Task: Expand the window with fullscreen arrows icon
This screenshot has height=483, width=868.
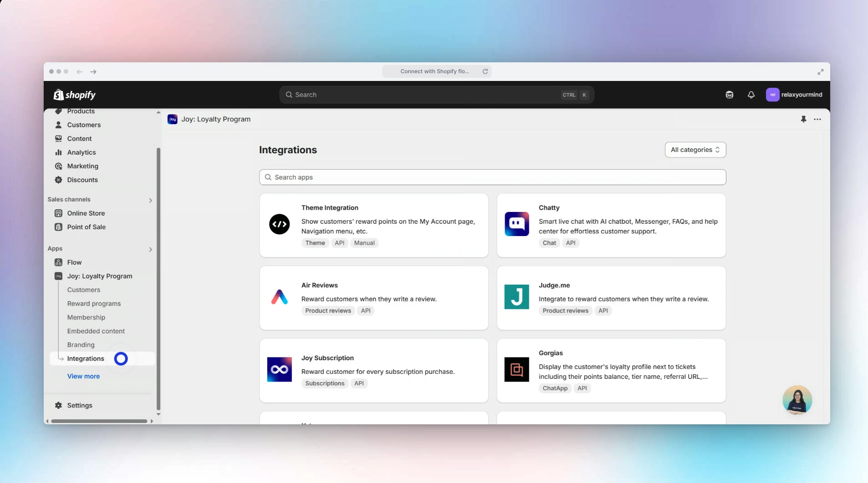Action: click(x=820, y=72)
